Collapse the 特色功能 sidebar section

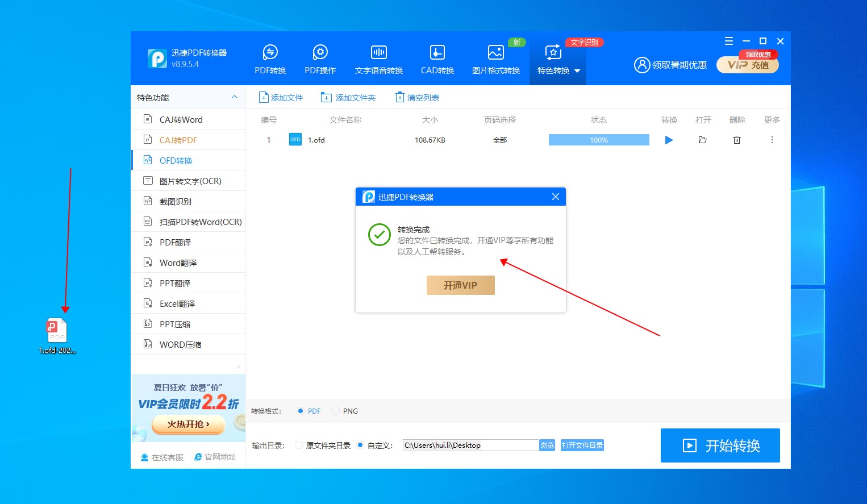pyautogui.click(x=234, y=97)
